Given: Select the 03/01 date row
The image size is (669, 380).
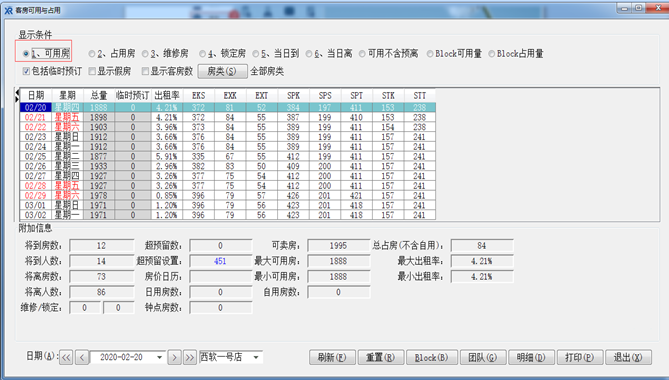Looking at the screenshot, I should coord(227,206).
